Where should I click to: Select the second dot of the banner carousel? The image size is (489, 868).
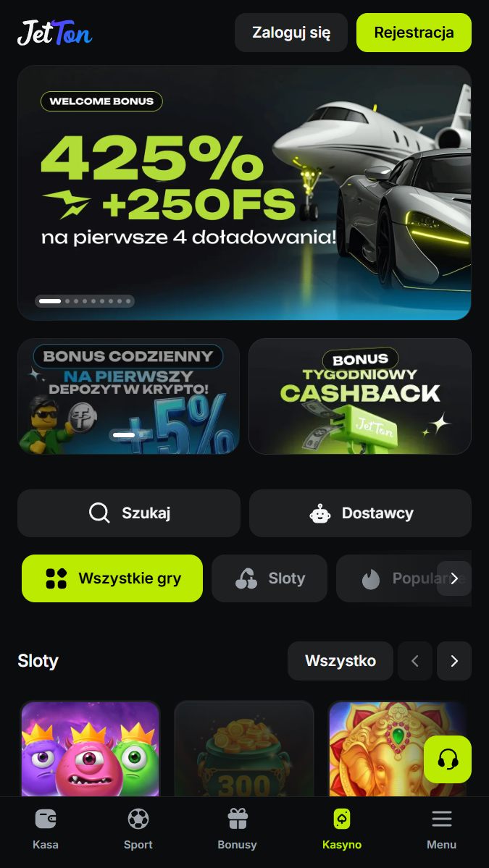point(67,301)
